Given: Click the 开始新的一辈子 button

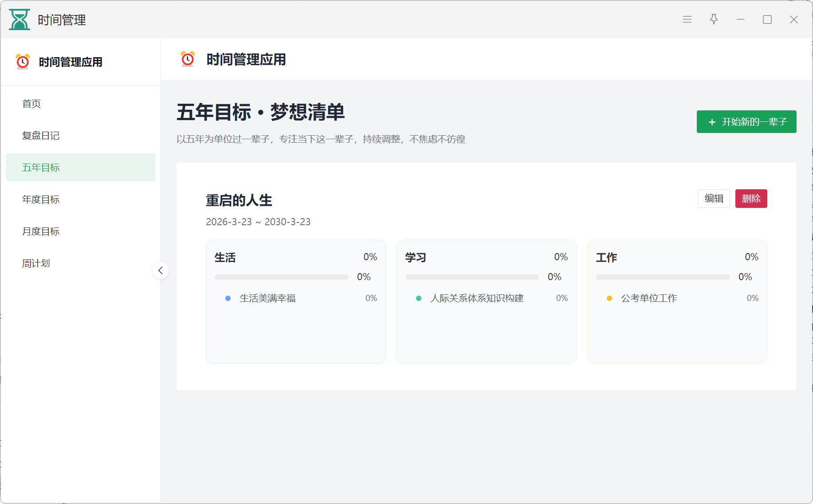Looking at the screenshot, I should pyautogui.click(x=746, y=122).
